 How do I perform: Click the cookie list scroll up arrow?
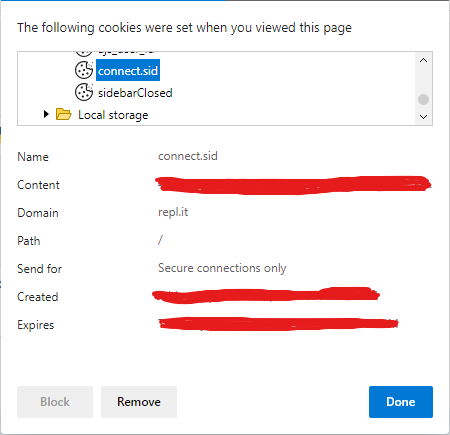click(423, 60)
